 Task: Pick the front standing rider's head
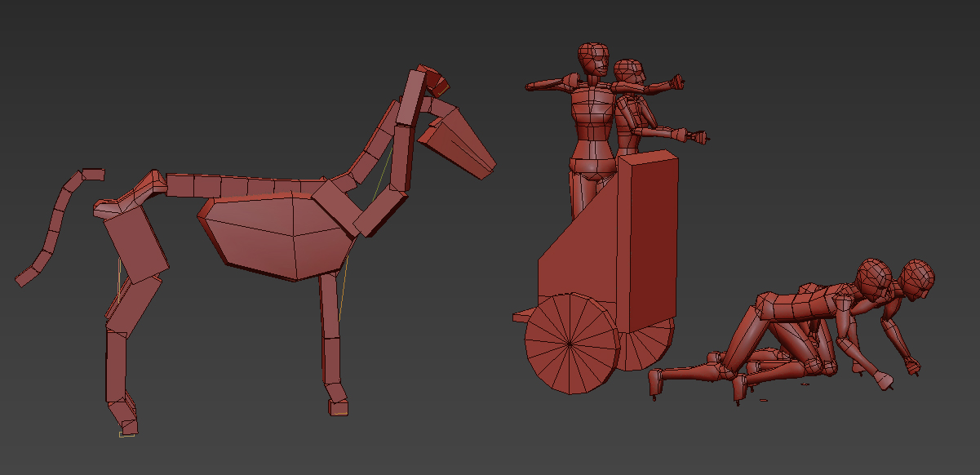click(593, 61)
